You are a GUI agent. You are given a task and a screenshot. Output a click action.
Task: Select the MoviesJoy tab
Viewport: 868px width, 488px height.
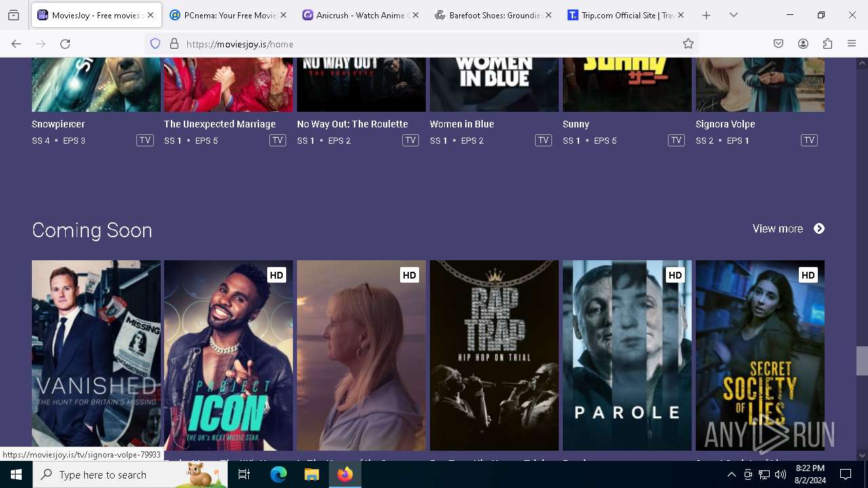pyautogui.click(x=95, y=15)
